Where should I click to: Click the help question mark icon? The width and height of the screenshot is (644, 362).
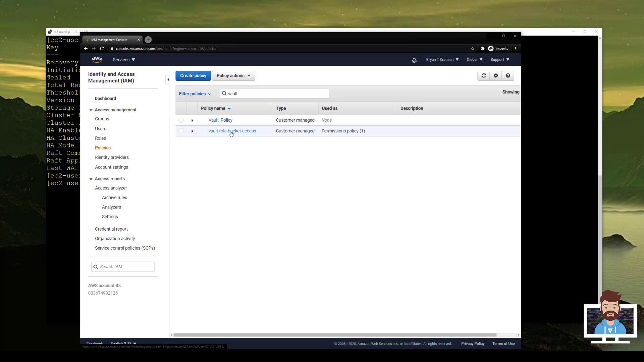click(x=508, y=76)
